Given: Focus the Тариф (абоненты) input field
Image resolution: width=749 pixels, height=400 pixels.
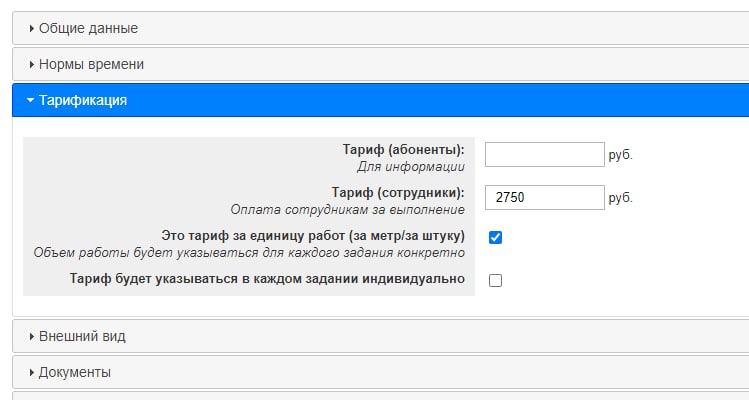Looking at the screenshot, I should (545, 154).
